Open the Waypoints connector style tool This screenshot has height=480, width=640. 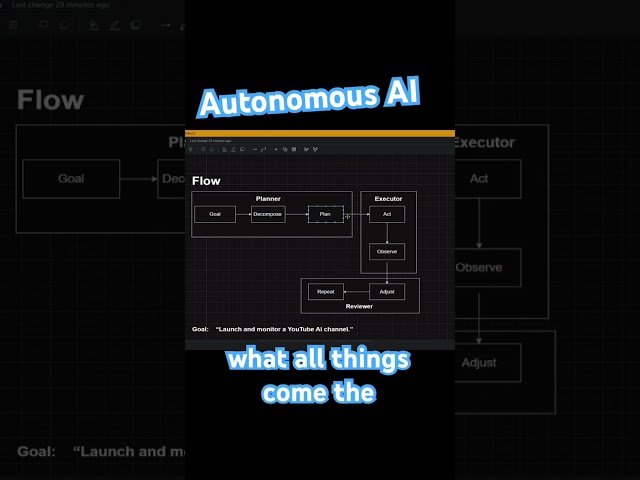pos(264,149)
